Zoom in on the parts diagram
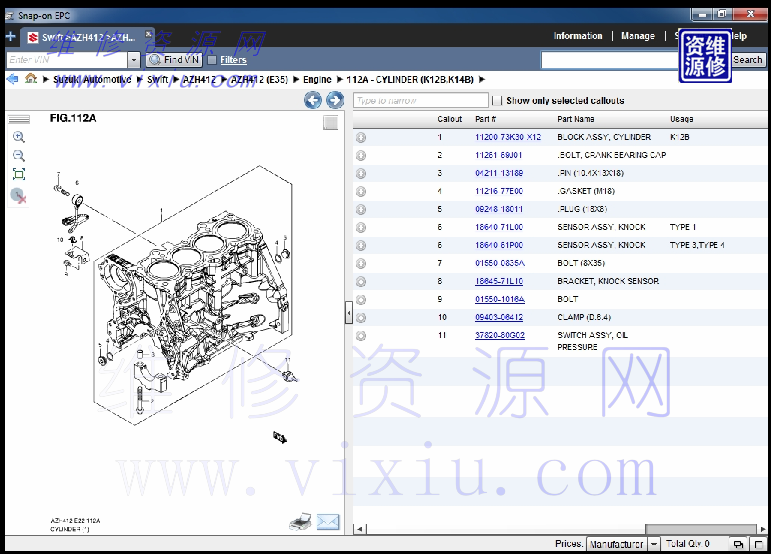 (18, 137)
